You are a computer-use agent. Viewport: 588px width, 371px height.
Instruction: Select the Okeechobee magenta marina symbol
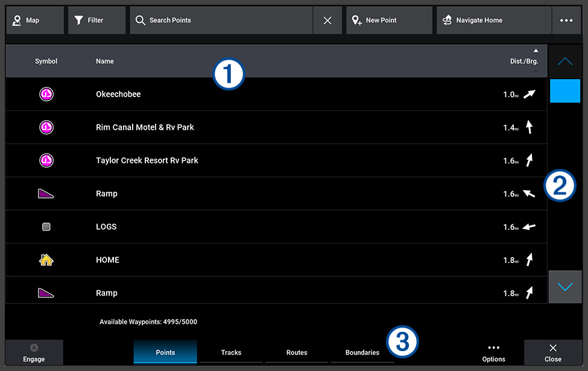point(46,94)
